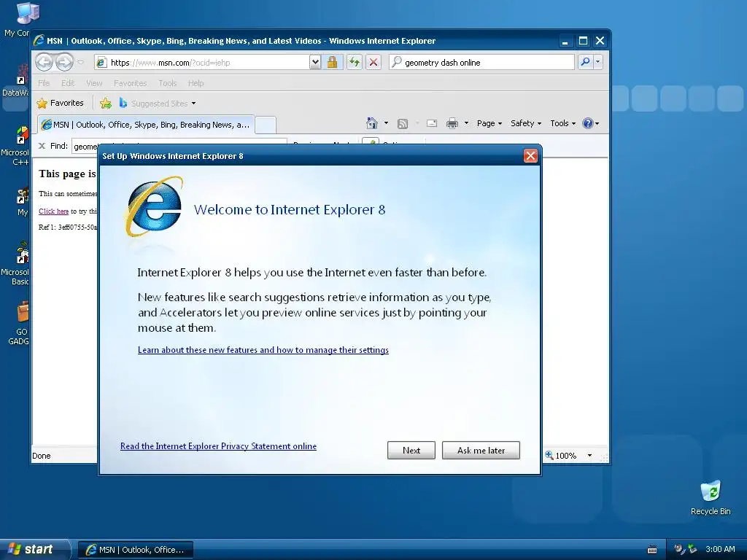Click the red X Stop loading icon

point(373,63)
